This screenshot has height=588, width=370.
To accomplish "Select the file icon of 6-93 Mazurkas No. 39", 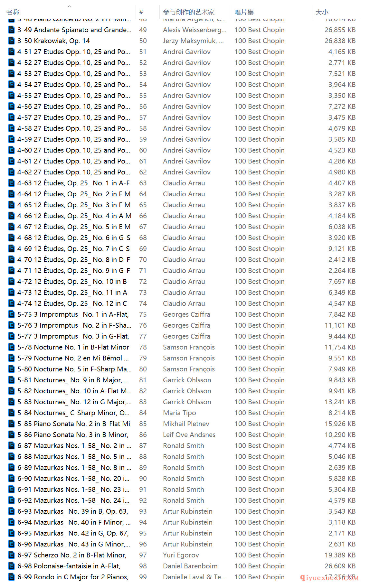I will 12,511.
